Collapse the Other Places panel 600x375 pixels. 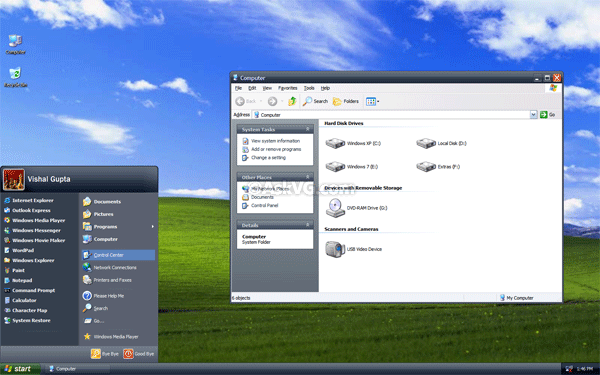(x=307, y=177)
